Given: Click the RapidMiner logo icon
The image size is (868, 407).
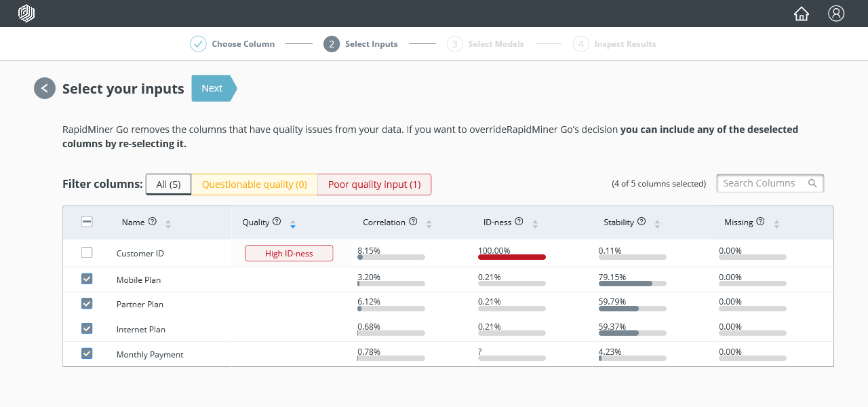Looking at the screenshot, I should (x=26, y=14).
